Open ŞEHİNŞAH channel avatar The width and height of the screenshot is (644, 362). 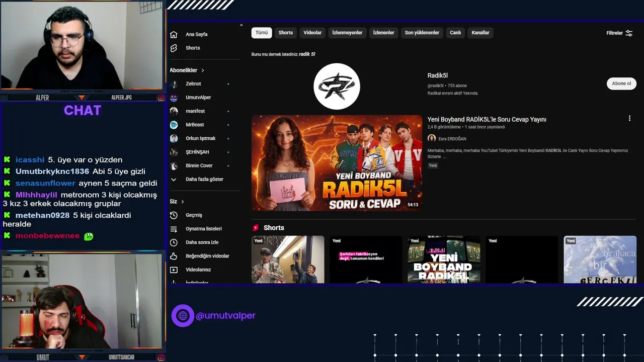174,152
